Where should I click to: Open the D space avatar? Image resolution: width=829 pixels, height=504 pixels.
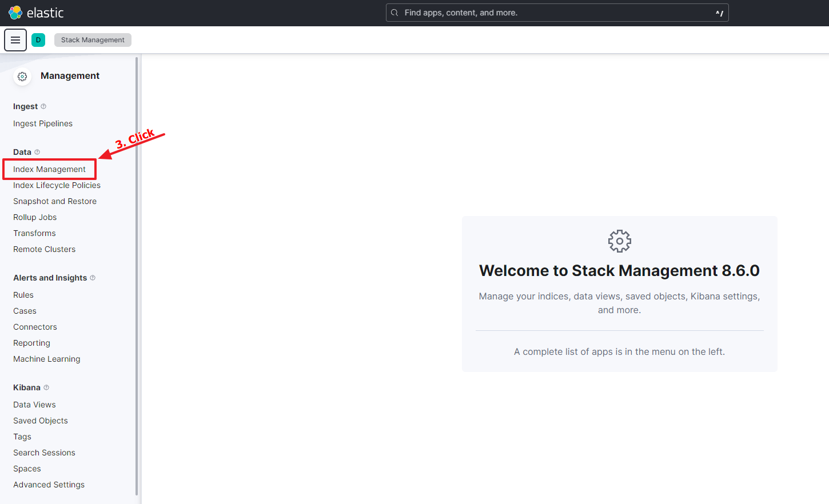[38, 40]
